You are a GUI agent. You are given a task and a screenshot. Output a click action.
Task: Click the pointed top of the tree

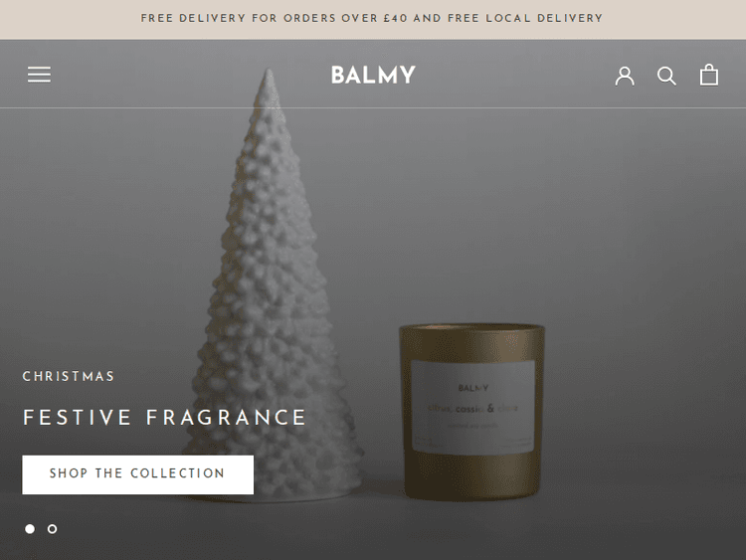point(270,84)
